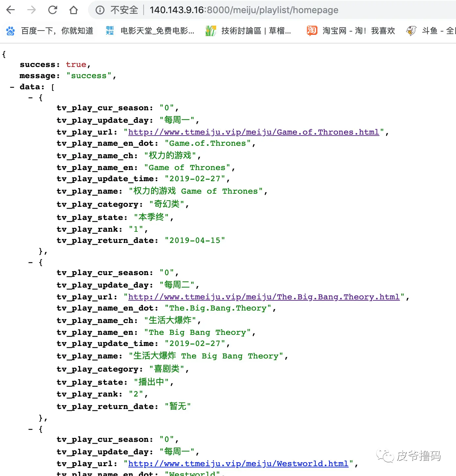The height and width of the screenshot is (476, 456).
Task: Click the rank value "2"
Action: pyautogui.click(x=136, y=394)
